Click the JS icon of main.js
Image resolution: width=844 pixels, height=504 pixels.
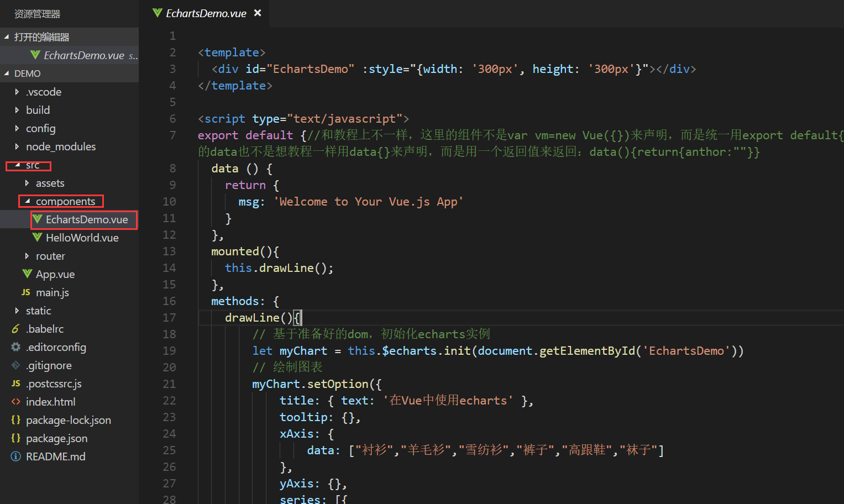(x=26, y=292)
